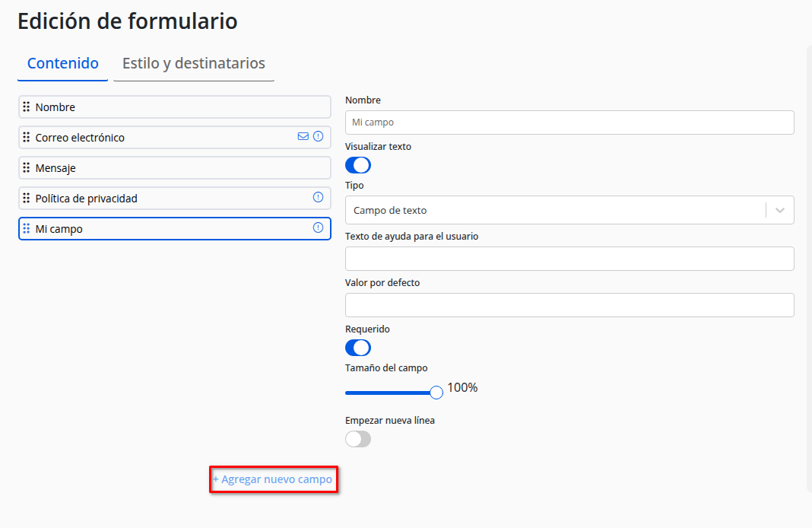Disable the Visualizar texto toggle

click(x=358, y=165)
